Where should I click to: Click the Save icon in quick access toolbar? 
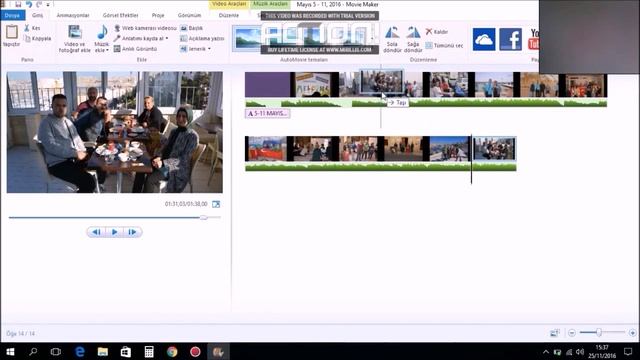(18, 4)
